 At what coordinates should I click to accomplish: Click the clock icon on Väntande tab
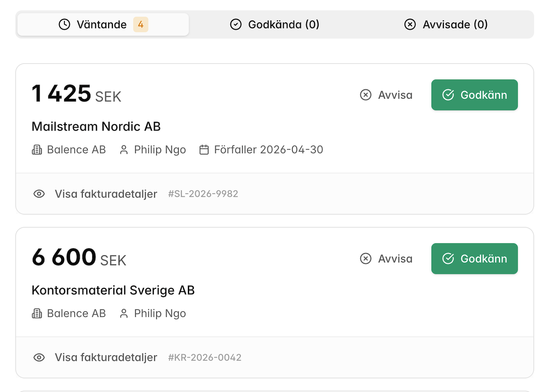(x=64, y=24)
